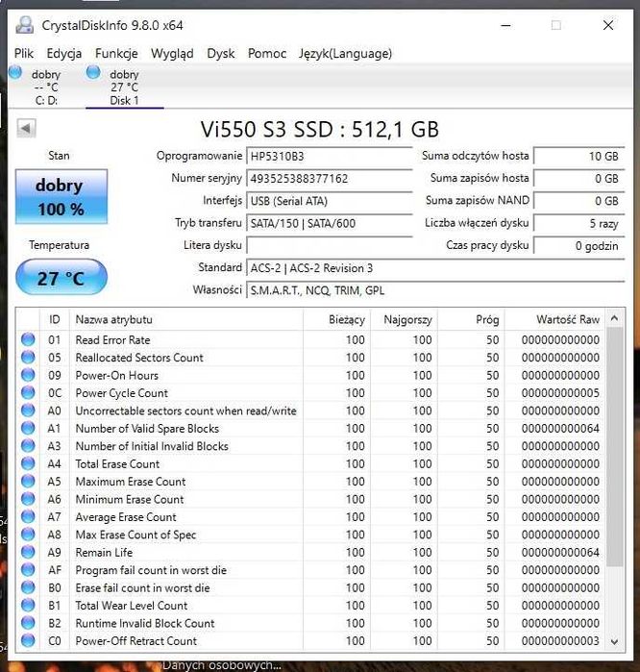Open the Funkcje menu
Screen dimensions: 640x672
[x=116, y=54]
